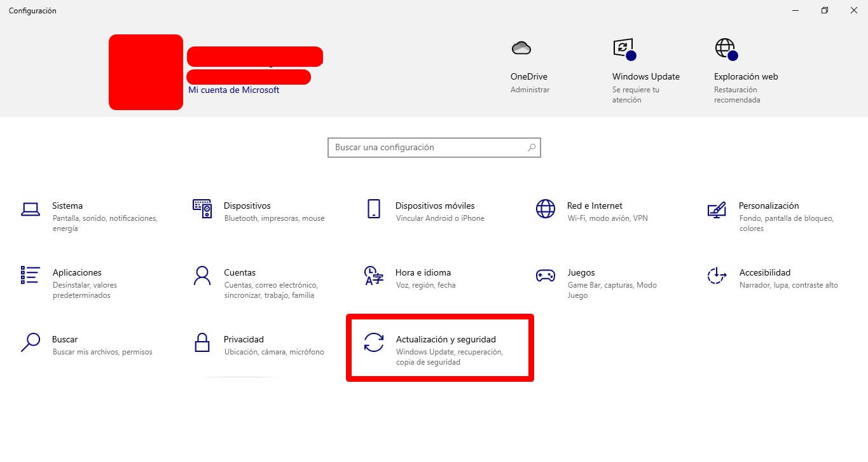Click the Actualización y seguridad sync icon
The height and width of the screenshot is (462, 868).
pos(374,342)
